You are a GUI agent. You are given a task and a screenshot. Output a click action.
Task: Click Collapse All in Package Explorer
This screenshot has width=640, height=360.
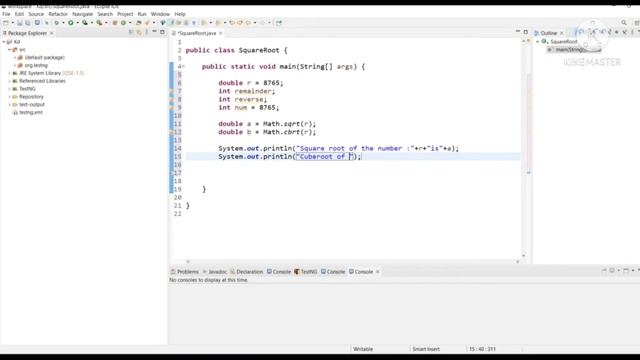pyautogui.click(x=131, y=32)
